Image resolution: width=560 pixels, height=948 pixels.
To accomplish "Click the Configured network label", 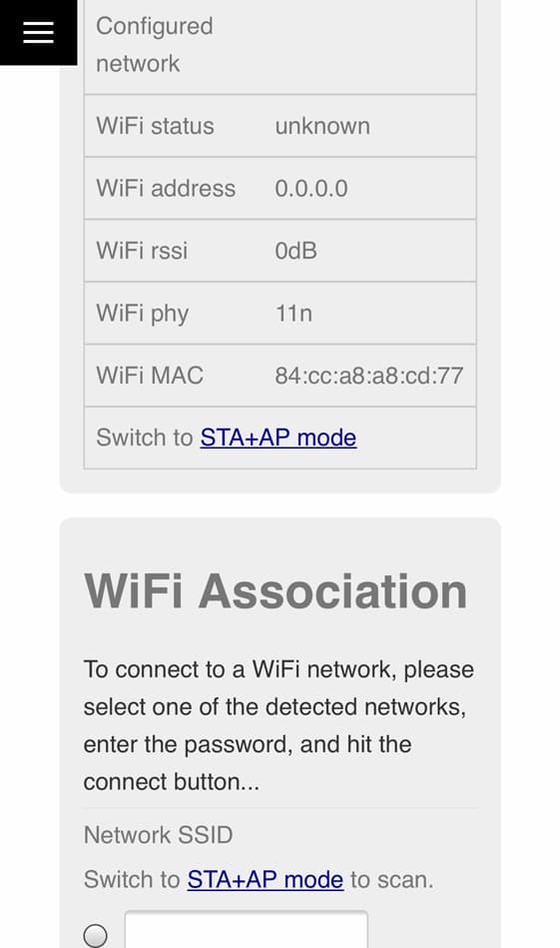I will click(155, 45).
